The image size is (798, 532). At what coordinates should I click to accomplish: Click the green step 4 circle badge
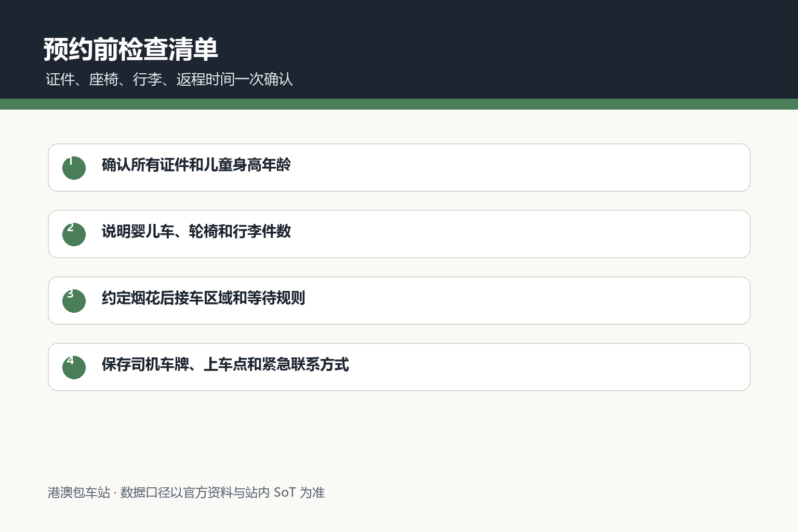(74, 367)
